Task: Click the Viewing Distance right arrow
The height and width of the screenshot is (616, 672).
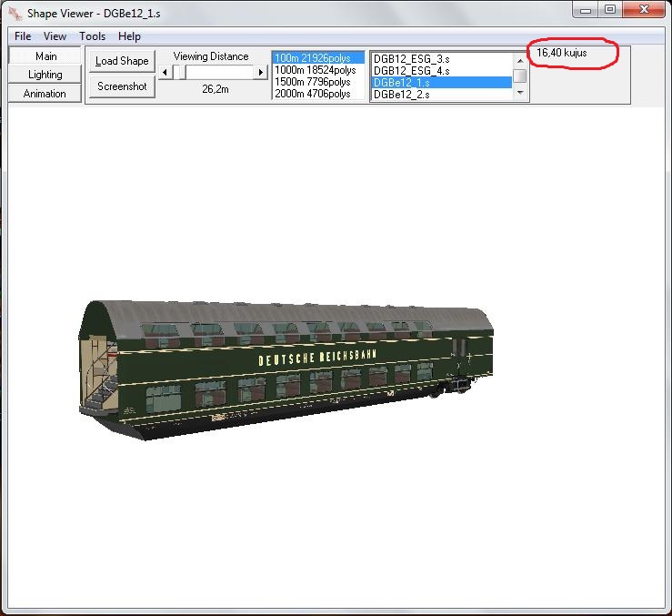Action: pyautogui.click(x=261, y=72)
